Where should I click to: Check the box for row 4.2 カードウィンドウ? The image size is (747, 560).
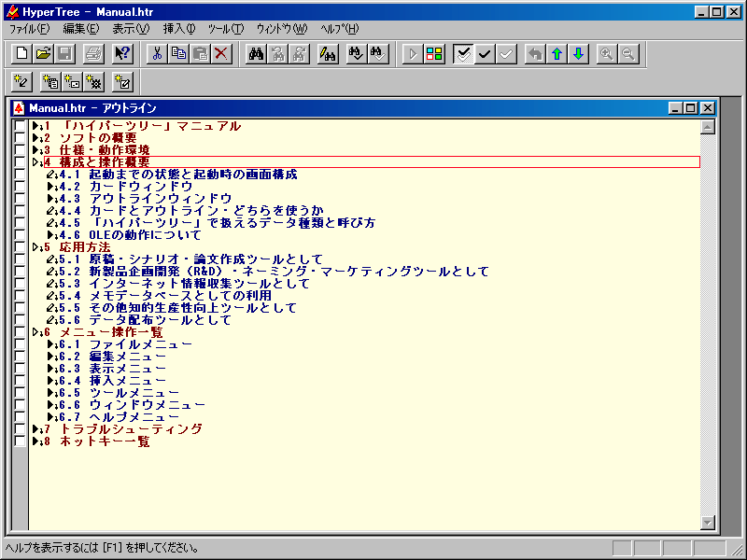[x=20, y=187]
